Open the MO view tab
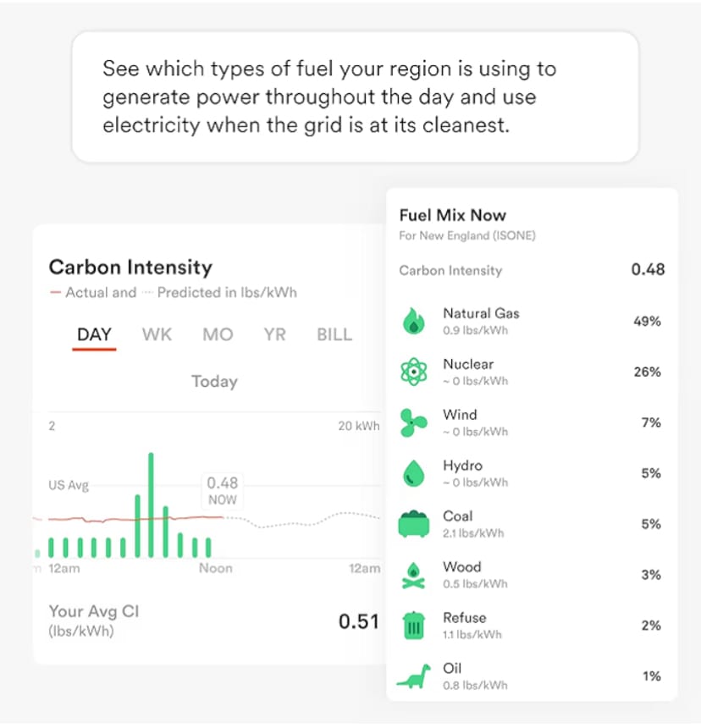 click(217, 334)
